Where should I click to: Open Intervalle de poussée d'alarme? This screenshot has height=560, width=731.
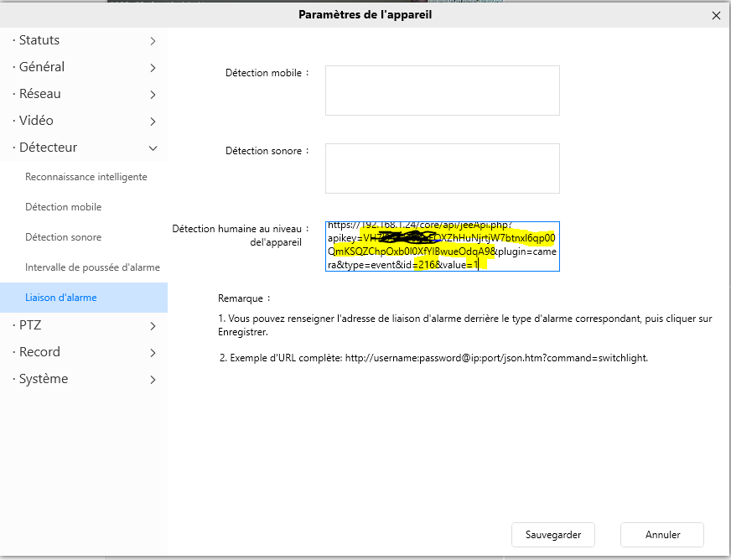click(92, 267)
